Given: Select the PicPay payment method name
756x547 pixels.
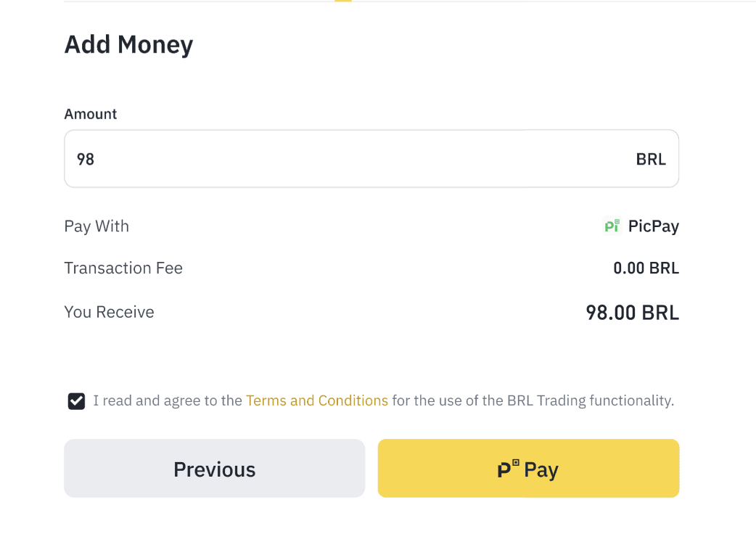Looking at the screenshot, I should click(654, 226).
